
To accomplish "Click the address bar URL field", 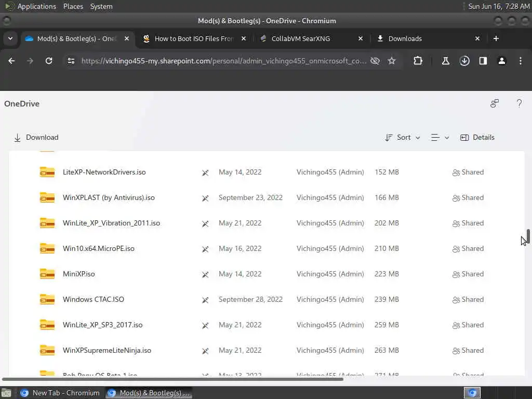I will (x=223, y=61).
